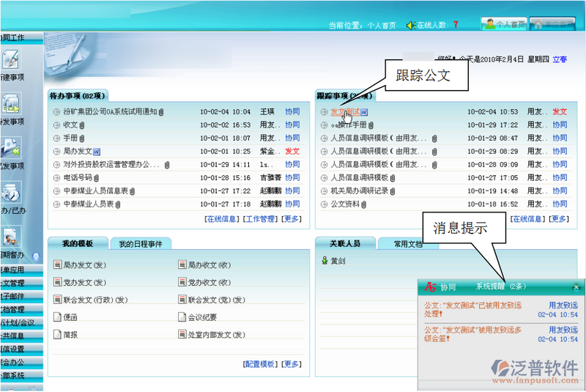Click the speaker icon beside 在线人数
Viewport: 586px width, 392px height.
coord(411,25)
